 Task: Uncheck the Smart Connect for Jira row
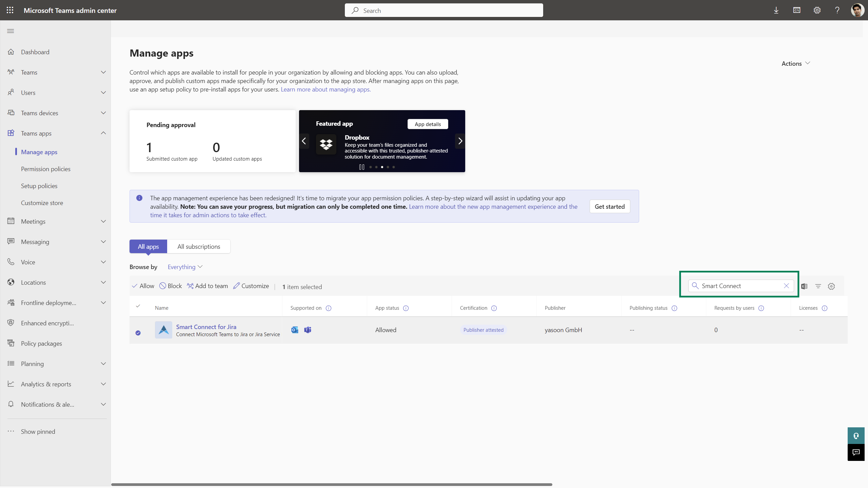click(x=138, y=333)
